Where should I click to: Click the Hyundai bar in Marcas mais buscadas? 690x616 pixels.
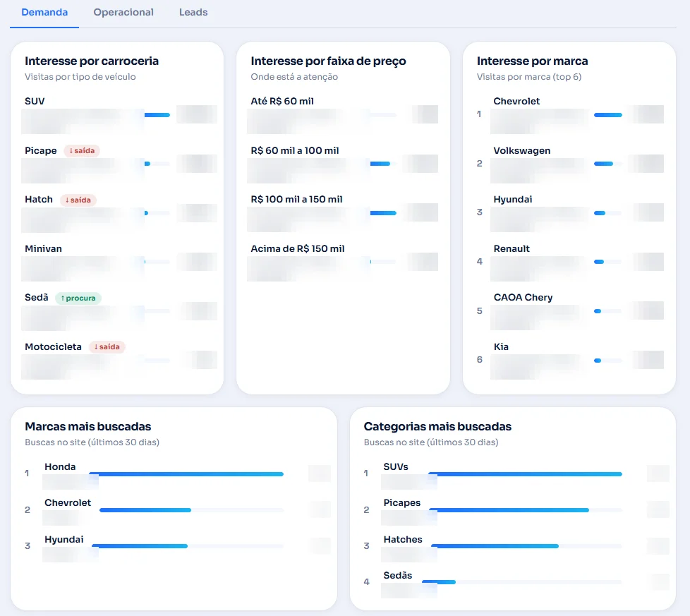tap(188, 546)
